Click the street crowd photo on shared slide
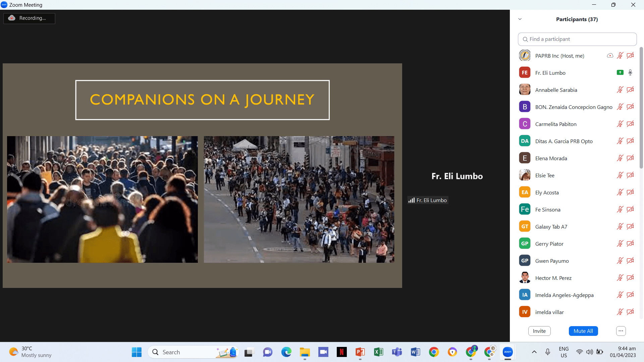644x362 pixels. tap(299, 199)
